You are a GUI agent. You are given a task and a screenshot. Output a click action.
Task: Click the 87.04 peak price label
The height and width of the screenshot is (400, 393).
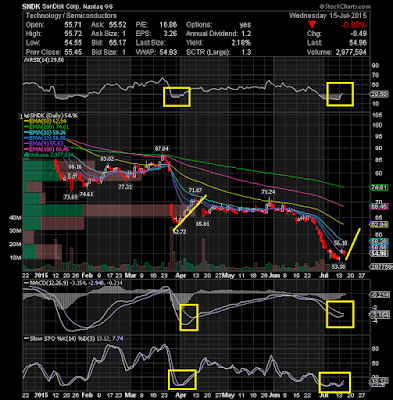coord(162,148)
